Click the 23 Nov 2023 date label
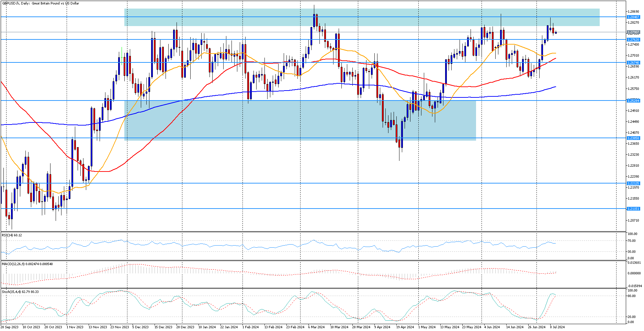The image size is (644, 331). (x=120, y=327)
